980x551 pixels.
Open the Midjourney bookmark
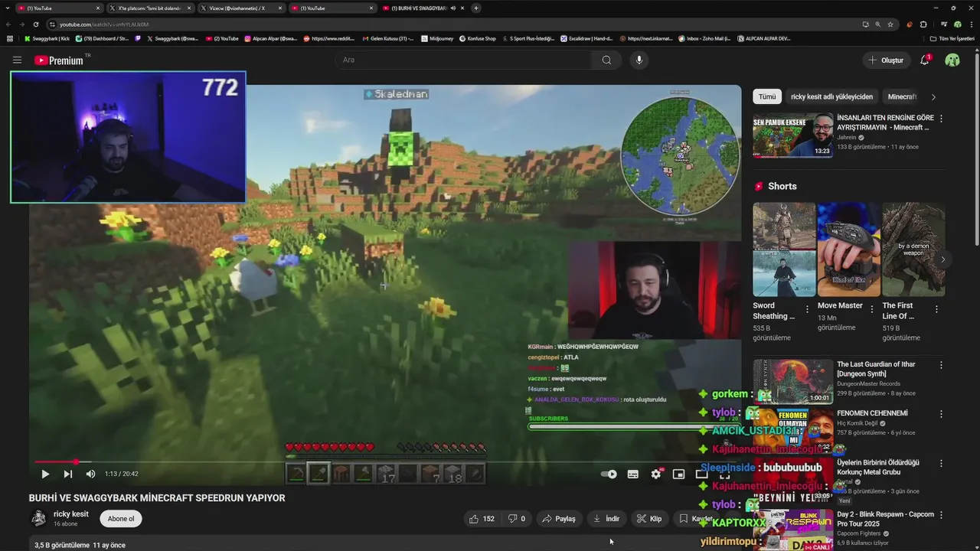[437, 38]
